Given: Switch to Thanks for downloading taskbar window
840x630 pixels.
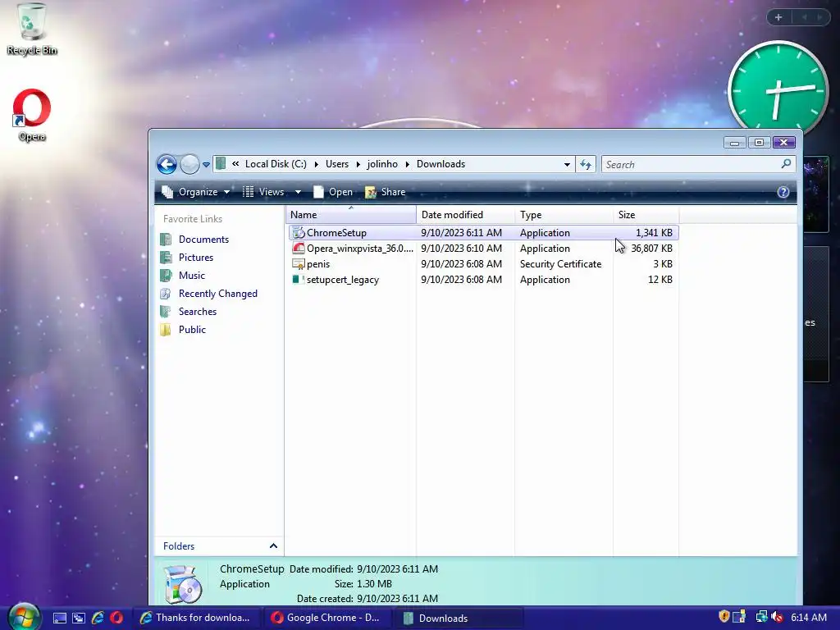Looking at the screenshot, I should pos(196,618).
